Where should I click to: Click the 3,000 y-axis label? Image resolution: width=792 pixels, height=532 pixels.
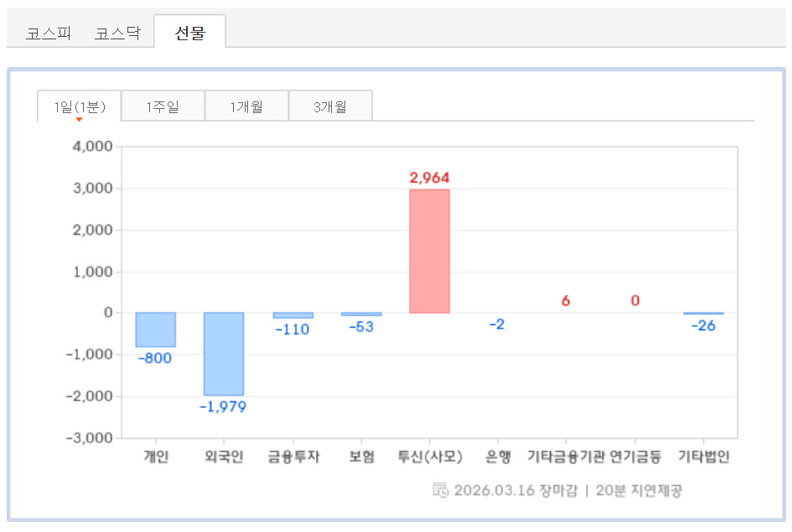tap(92, 189)
